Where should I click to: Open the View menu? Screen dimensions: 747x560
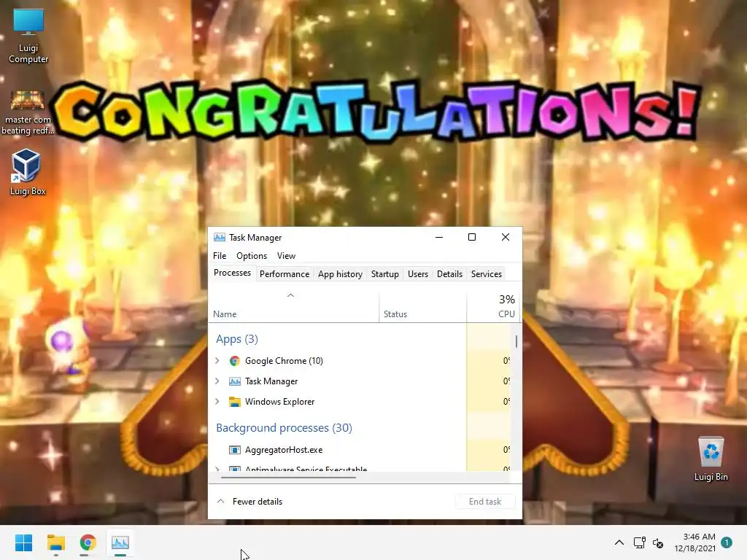pyautogui.click(x=286, y=256)
